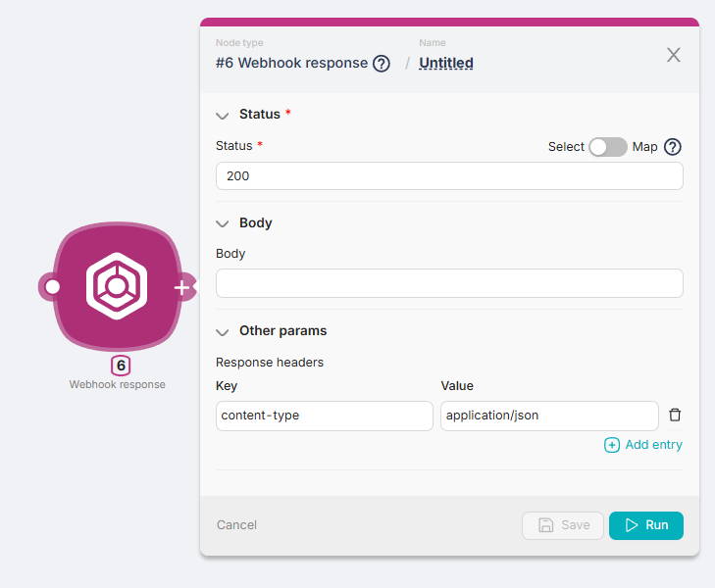Run the Webhook response node

[645, 525]
